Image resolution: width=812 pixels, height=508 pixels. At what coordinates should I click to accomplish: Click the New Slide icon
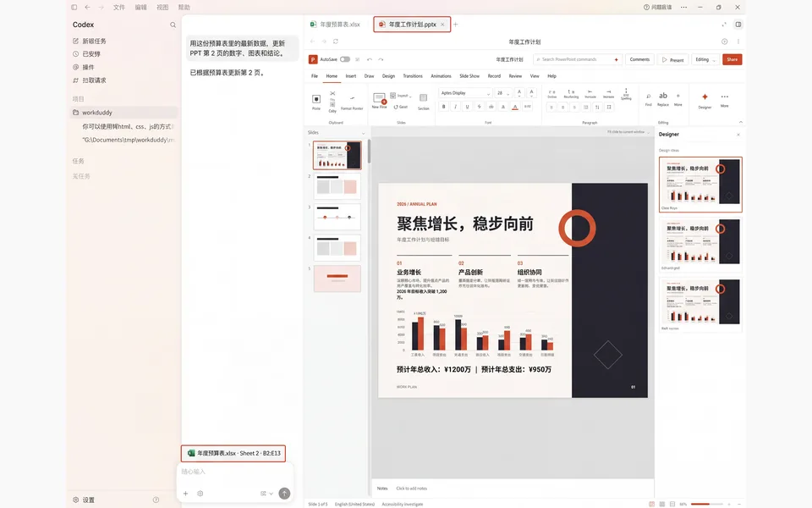coord(380,100)
